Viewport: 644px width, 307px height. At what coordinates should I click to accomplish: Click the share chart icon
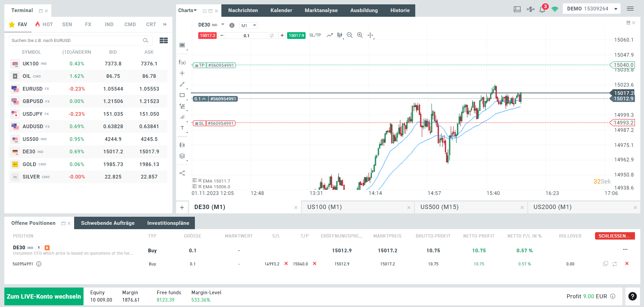182,173
